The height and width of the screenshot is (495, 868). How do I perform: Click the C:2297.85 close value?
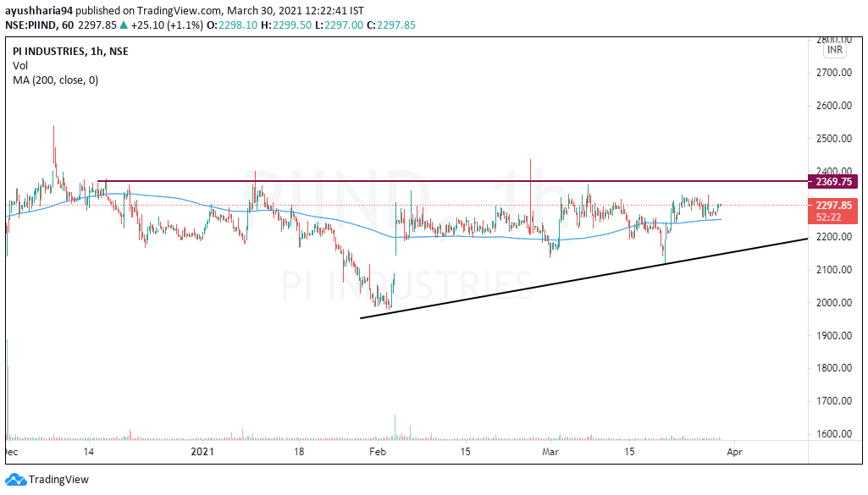391,25
